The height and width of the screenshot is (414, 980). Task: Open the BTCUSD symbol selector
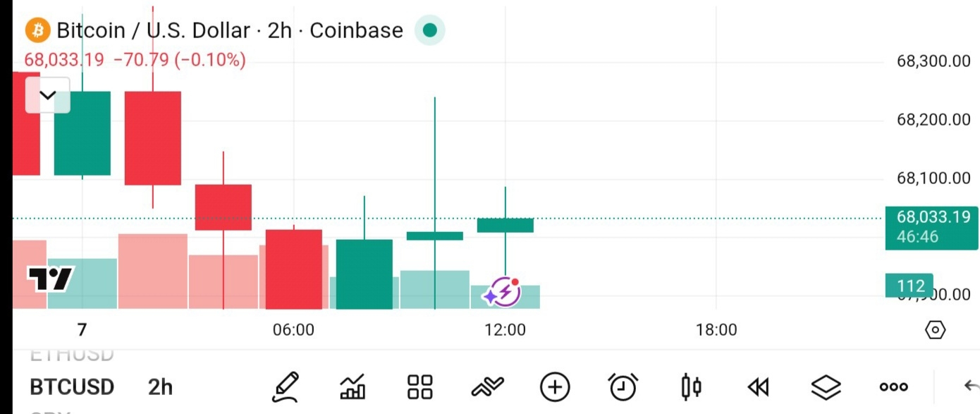pos(72,387)
